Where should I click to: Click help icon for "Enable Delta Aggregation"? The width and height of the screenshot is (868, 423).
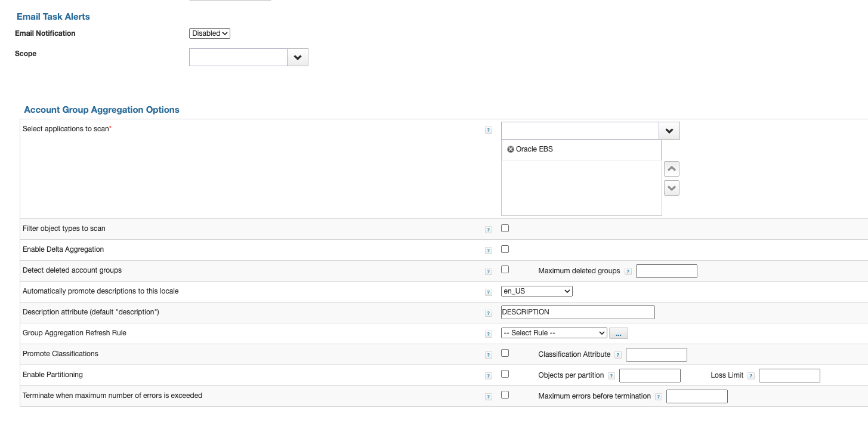(489, 250)
